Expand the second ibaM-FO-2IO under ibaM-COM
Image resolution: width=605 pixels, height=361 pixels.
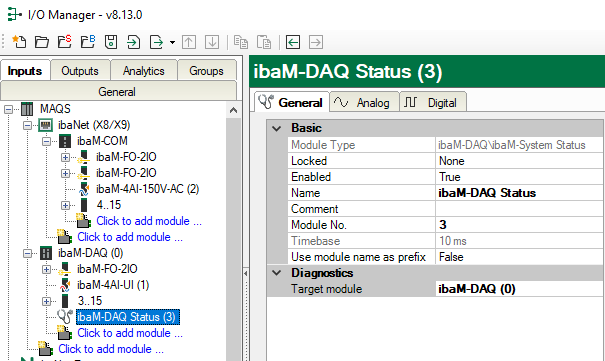click(66, 174)
